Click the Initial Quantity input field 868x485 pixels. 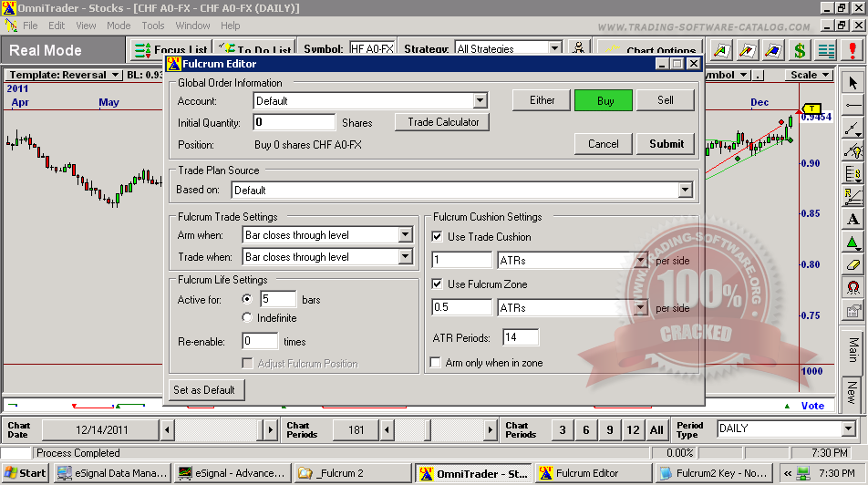tap(294, 122)
